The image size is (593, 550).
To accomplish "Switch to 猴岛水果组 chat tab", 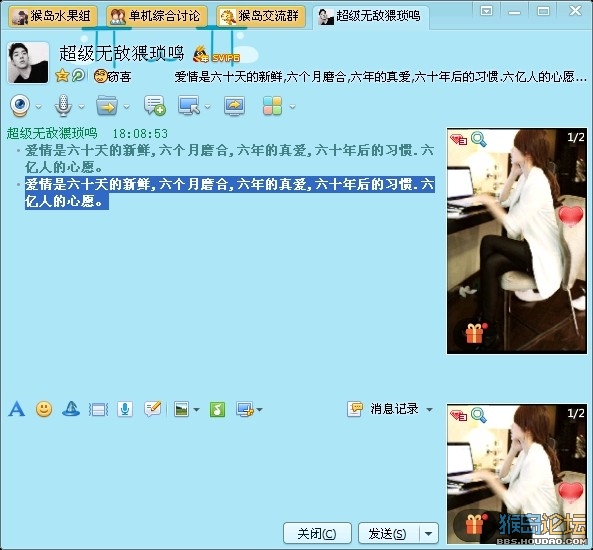I will click(x=53, y=16).
